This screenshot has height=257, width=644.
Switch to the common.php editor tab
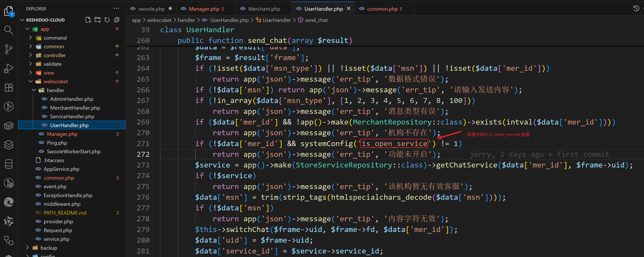pos(382,9)
